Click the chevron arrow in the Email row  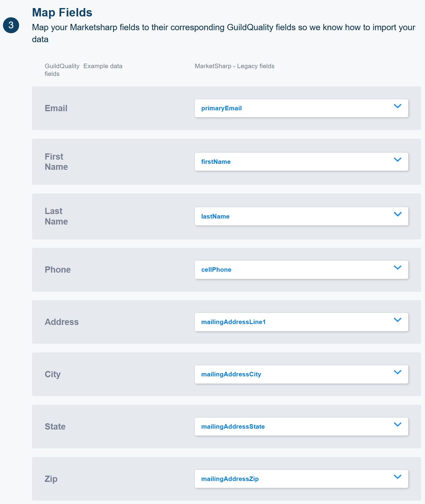click(398, 106)
